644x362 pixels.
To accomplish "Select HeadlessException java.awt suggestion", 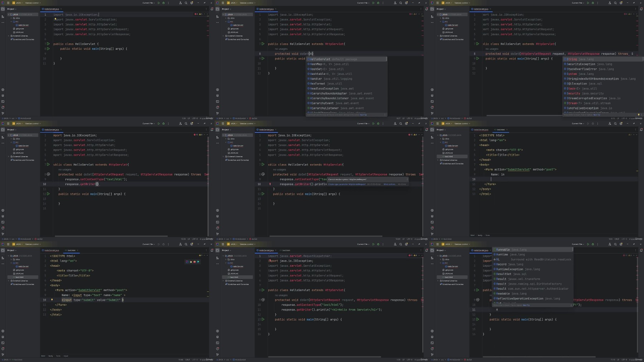I will tap(346, 88).
